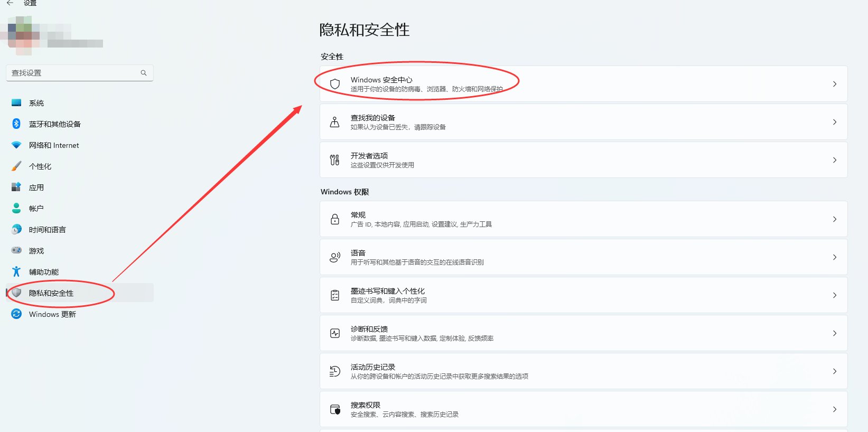
Task: Click the 系统 monitor icon in sidebar
Action: 16,102
